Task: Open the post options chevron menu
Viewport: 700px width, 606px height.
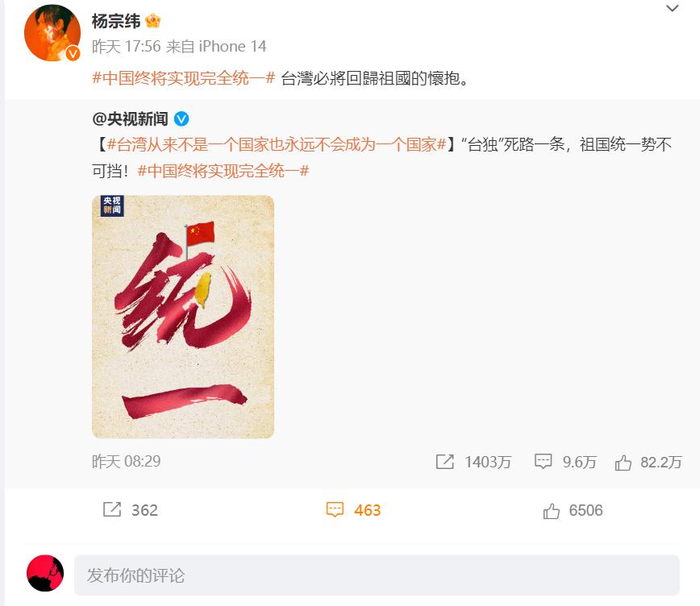Action: coord(672,8)
